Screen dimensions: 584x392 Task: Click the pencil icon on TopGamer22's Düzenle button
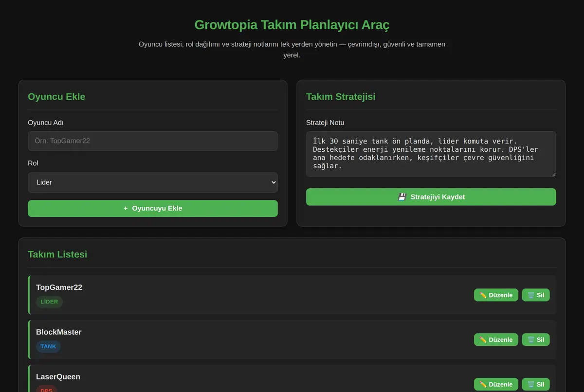[x=483, y=295]
